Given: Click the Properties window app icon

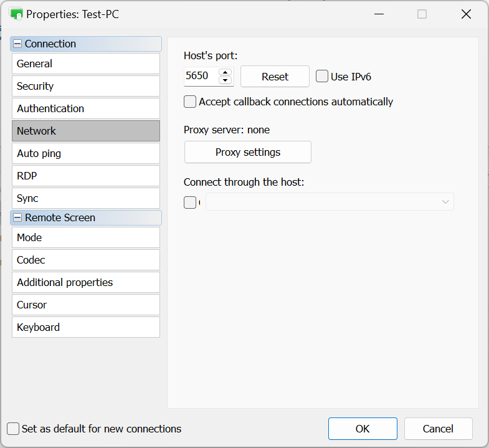Looking at the screenshot, I should [16, 14].
